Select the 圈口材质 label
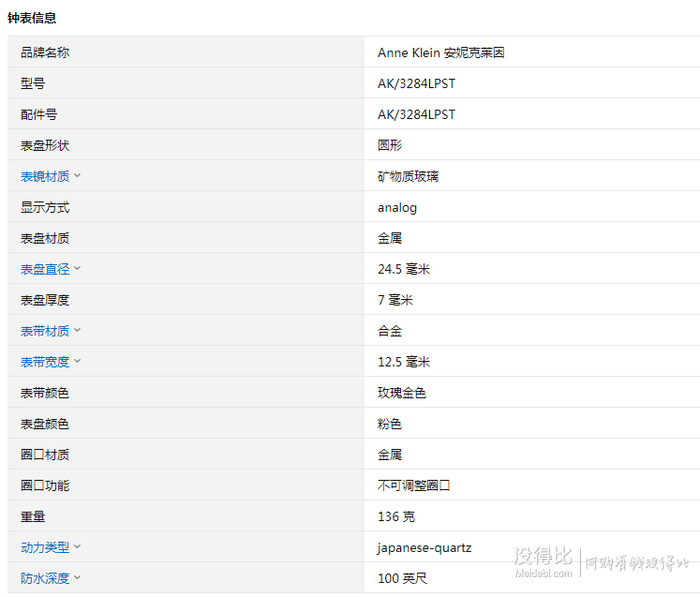This screenshot has width=700, height=597. click(x=45, y=455)
